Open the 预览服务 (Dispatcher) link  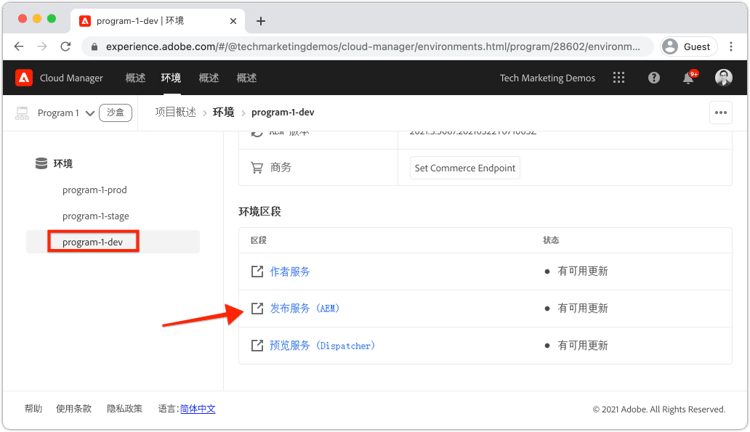point(322,345)
